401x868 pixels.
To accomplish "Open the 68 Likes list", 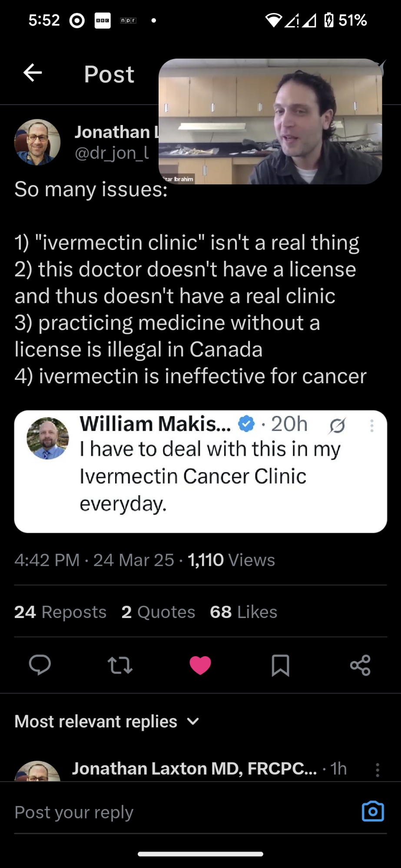I will [243, 612].
